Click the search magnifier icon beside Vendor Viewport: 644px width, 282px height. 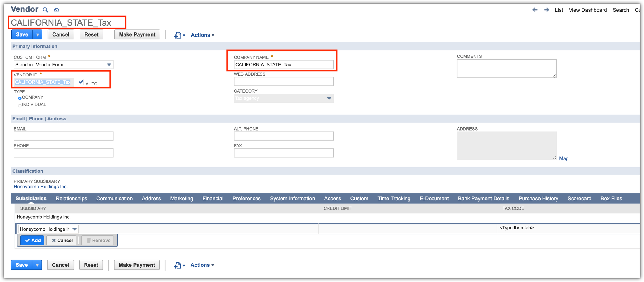45,10
